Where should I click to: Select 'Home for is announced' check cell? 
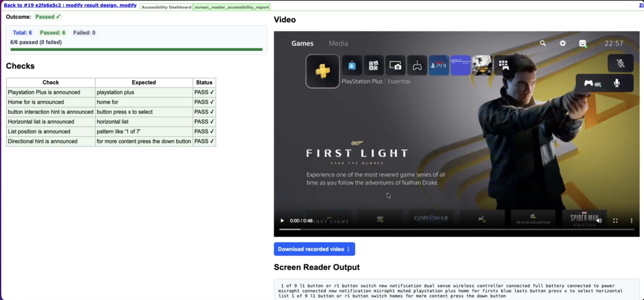tap(51, 102)
